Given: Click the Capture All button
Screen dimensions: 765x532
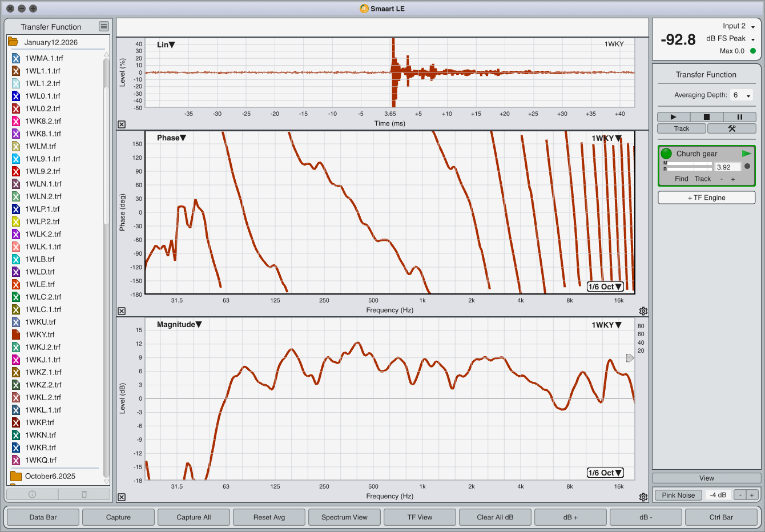Looking at the screenshot, I should coord(194,517).
